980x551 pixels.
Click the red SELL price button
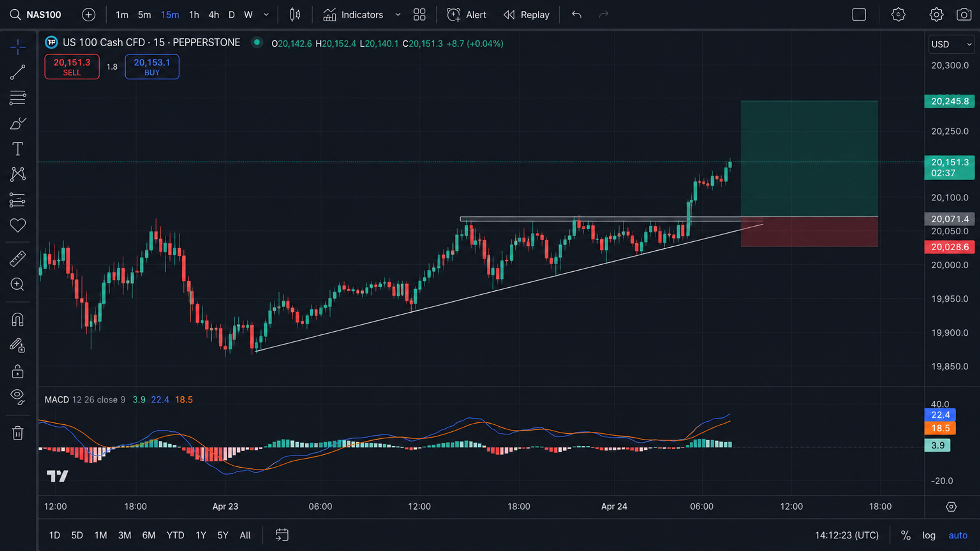[x=72, y=67]
